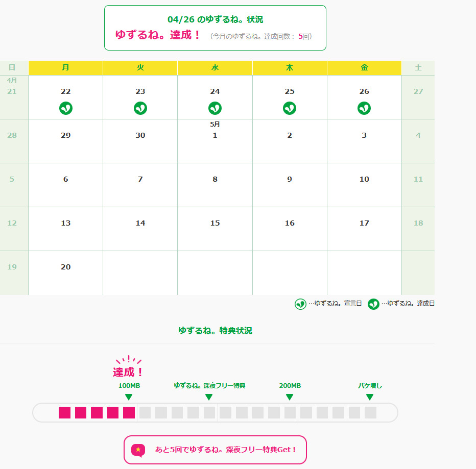Select the calendar cell for day 20

[66, 273]
